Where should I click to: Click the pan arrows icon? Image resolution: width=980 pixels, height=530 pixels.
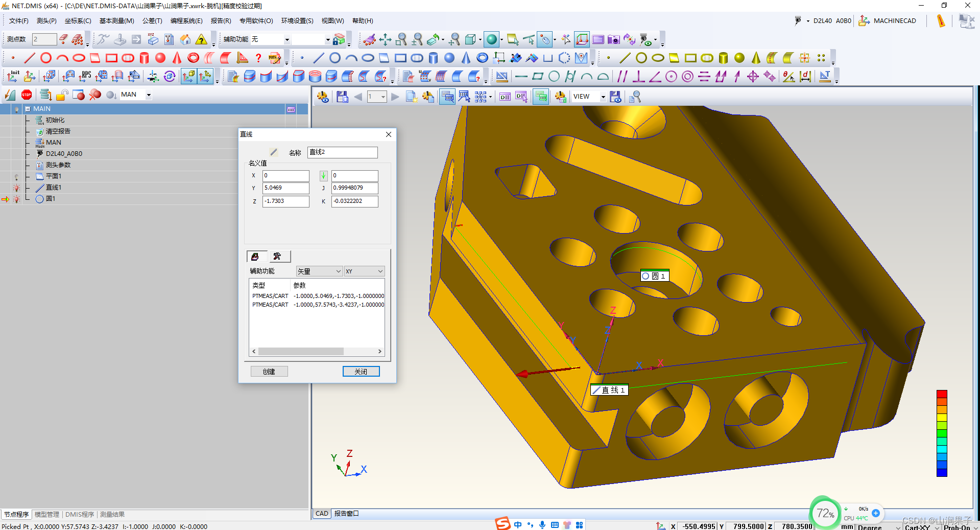pos(386,39)
